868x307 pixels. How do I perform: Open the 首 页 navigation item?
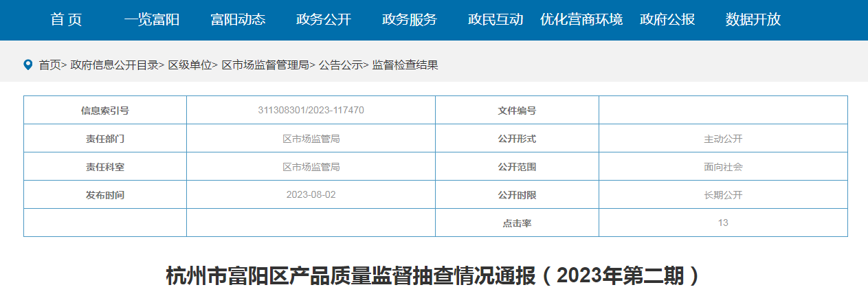66,20
